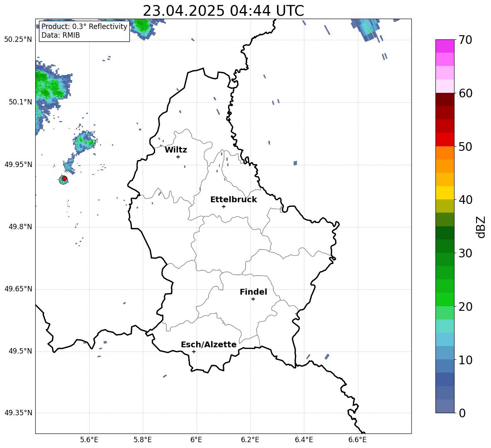Click the grey-blue bottom colorbar swatch above 0
491x448 pixels.
click(x=445, y=406)
